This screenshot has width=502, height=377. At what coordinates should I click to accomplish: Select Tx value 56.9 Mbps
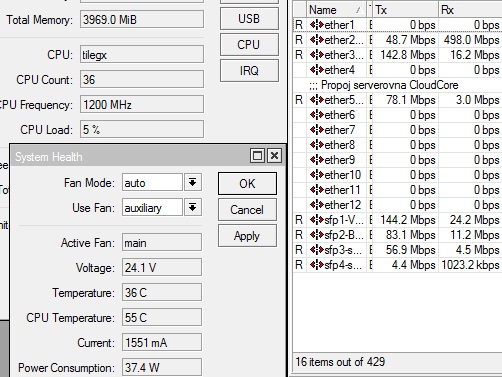411,250
